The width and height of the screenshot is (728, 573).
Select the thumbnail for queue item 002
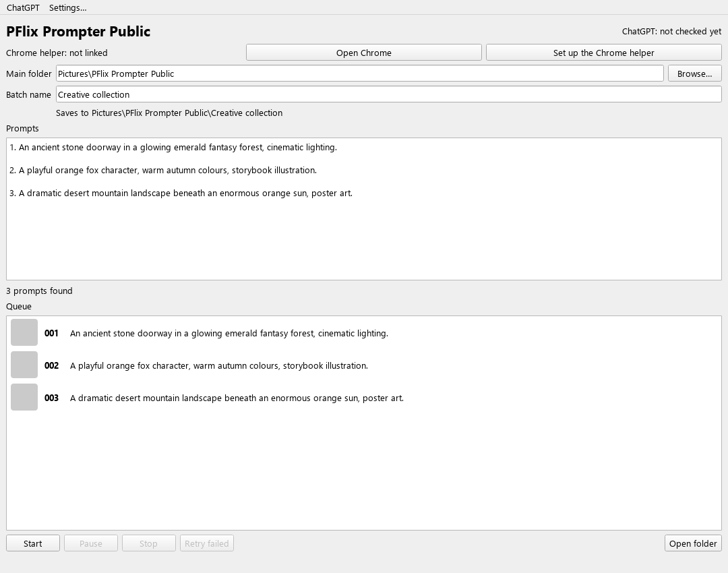24,365
